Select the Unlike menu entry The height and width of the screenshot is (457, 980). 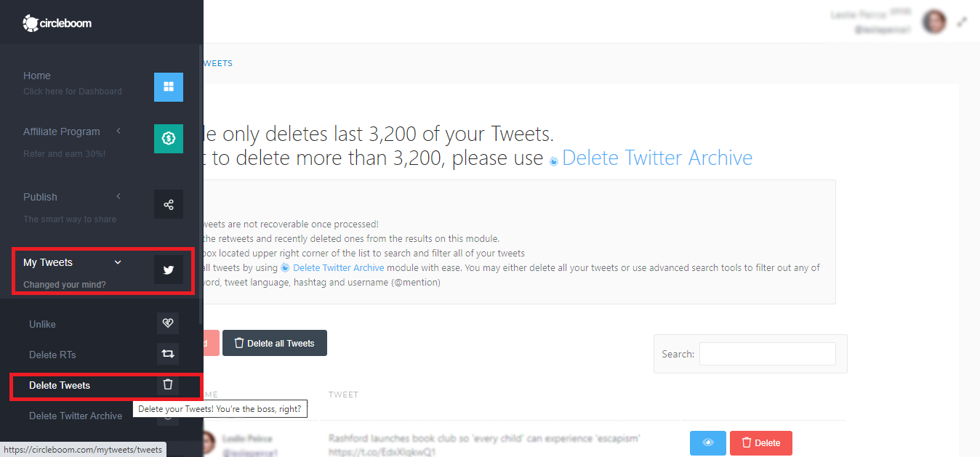42,324
